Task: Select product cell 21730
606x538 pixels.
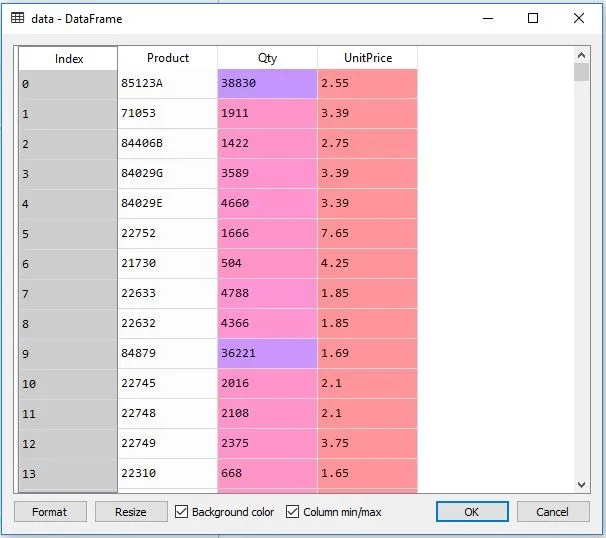Action: [168, 264]
